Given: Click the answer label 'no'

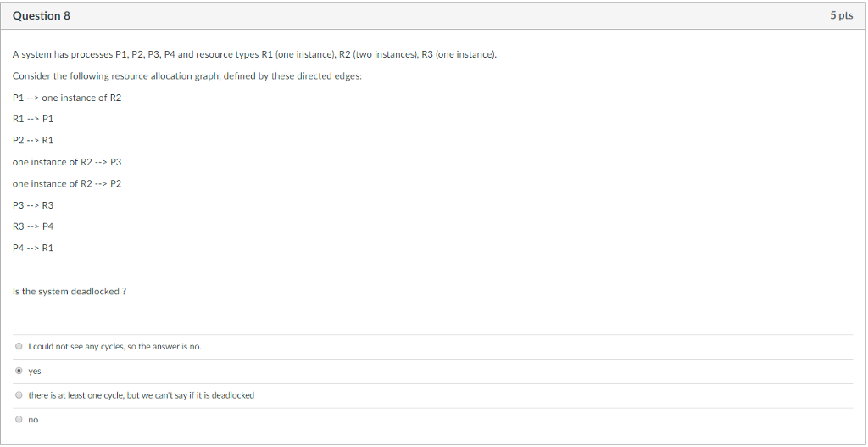Looking at the screenshot, I should tap(34, 420).
